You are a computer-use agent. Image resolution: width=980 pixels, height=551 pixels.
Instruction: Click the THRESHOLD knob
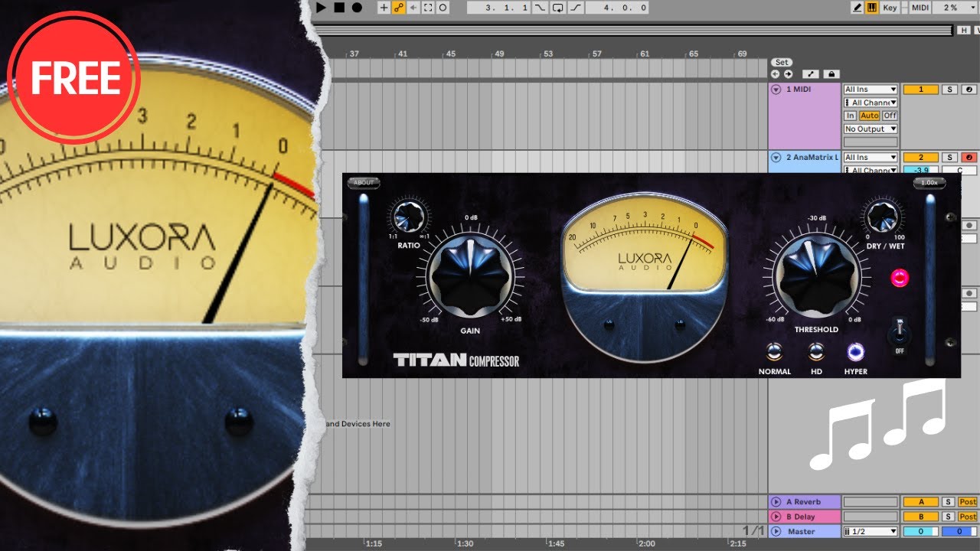(815, 275)
